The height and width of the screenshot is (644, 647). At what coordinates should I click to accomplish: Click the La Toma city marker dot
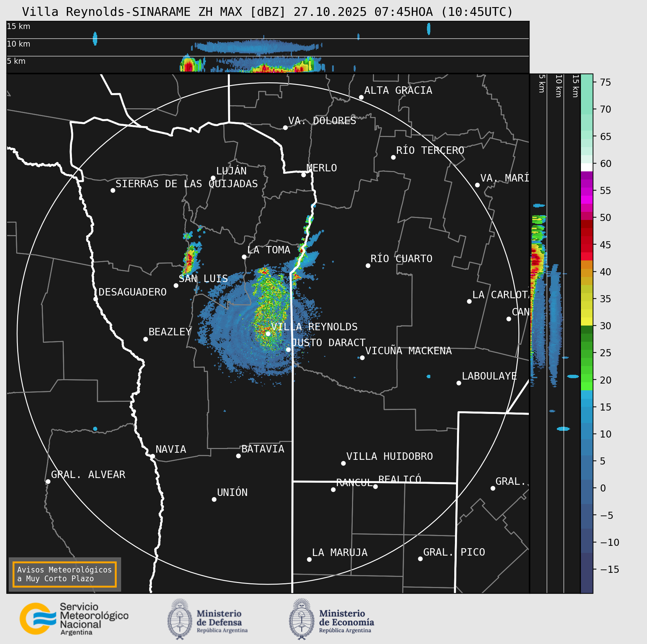(244, 257)
